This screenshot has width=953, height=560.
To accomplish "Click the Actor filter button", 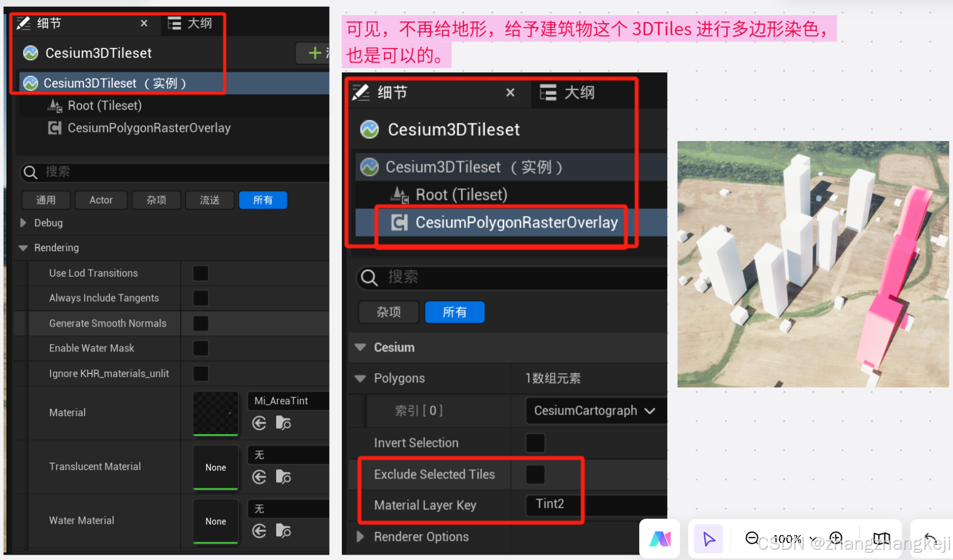I will click(101, 199).
